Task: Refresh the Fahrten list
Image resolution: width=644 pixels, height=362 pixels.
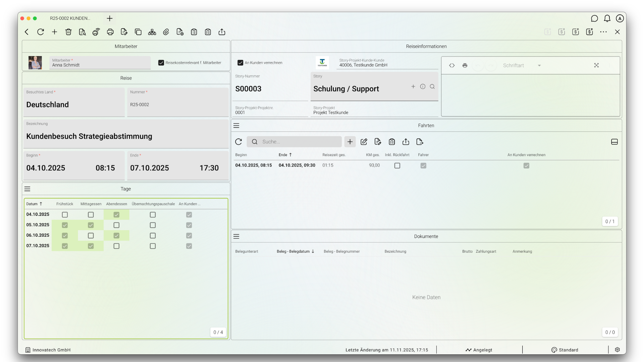Action: coord(238,142)
